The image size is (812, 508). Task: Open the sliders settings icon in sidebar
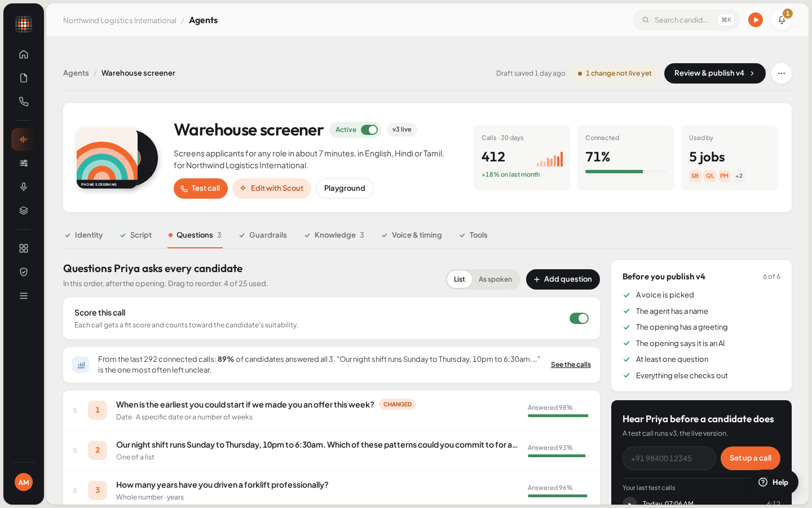click(24, 163)
